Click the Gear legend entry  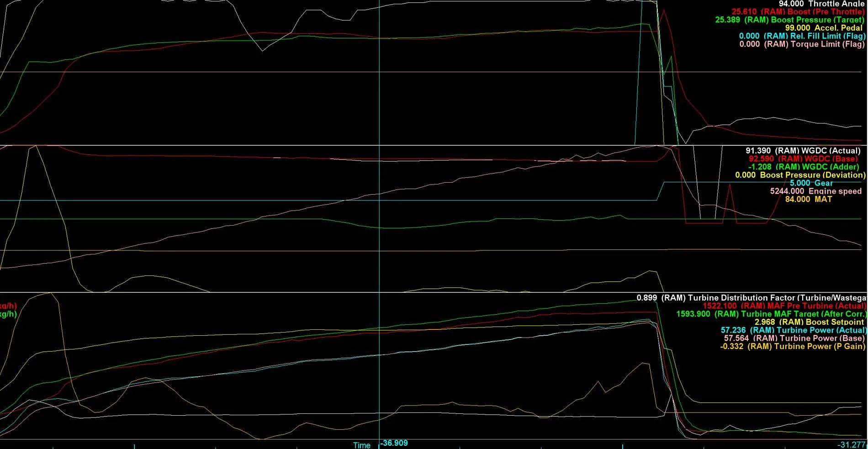pos(811,183)
